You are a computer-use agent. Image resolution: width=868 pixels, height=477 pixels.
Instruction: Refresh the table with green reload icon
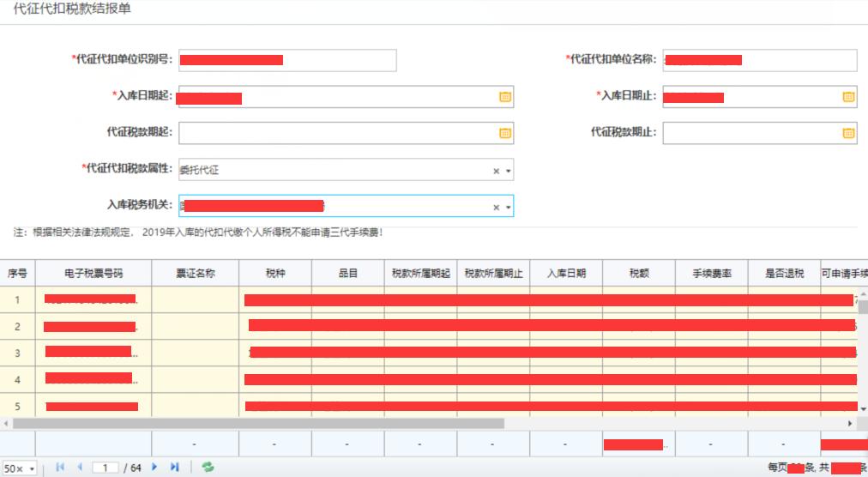[208, 468]
